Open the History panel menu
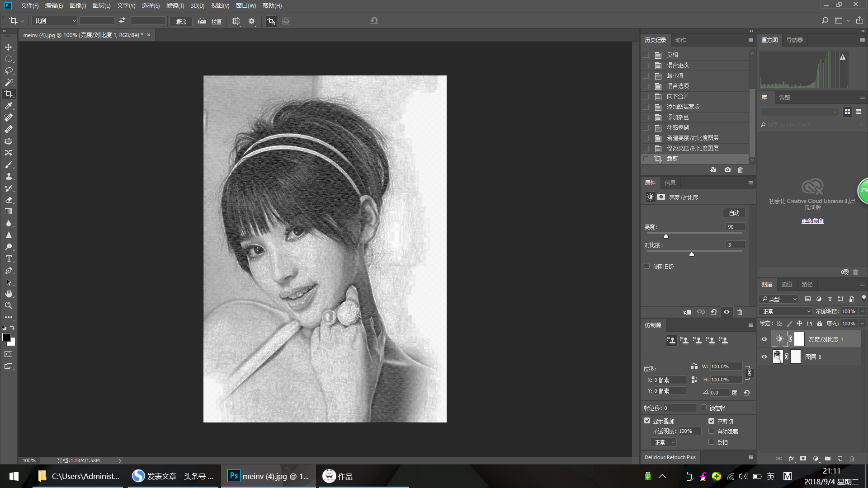Screen dimensions: 868x488 (x=750, y=40)
